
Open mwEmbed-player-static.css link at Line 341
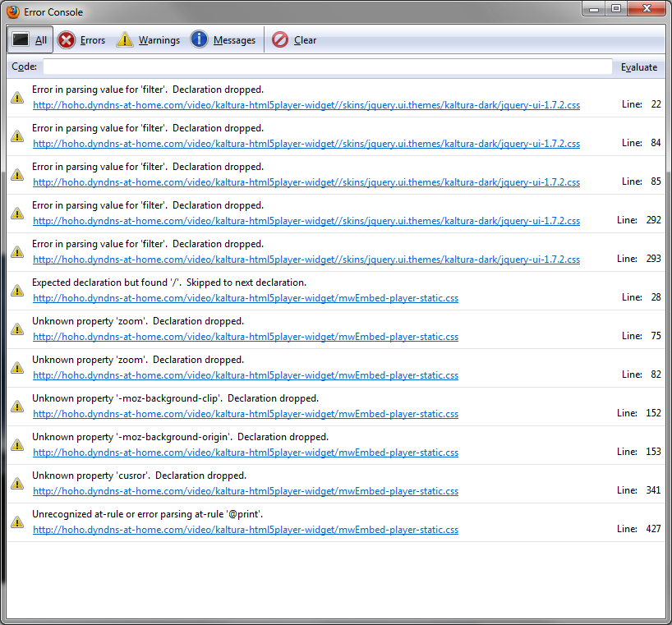point(246,491)
